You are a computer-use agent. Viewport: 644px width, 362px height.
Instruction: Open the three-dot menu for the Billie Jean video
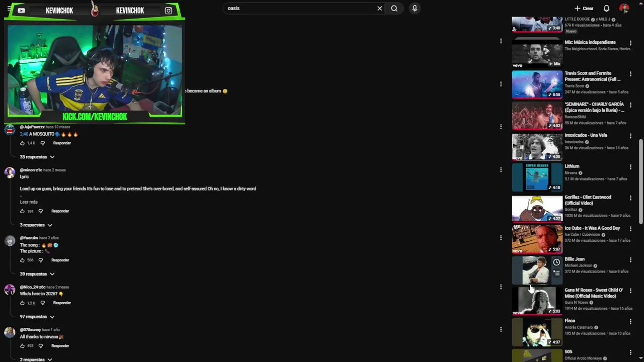click(x=630, y=260)
